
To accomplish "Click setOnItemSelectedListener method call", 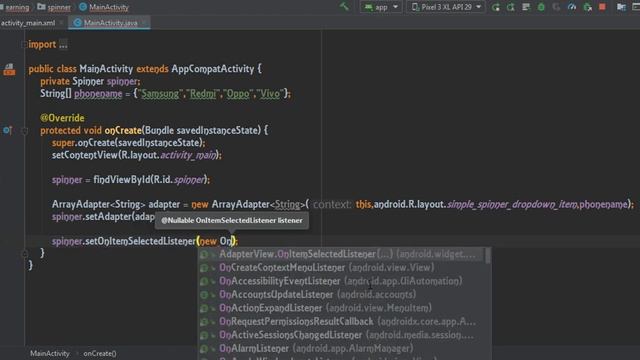I will (140, 241).
